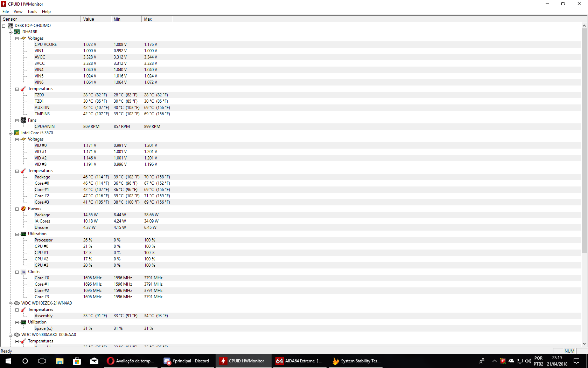This screenshot has height=368, width=588.
Task: Click the utilization icon under WDC WD10EZEX
Action: 23,322
